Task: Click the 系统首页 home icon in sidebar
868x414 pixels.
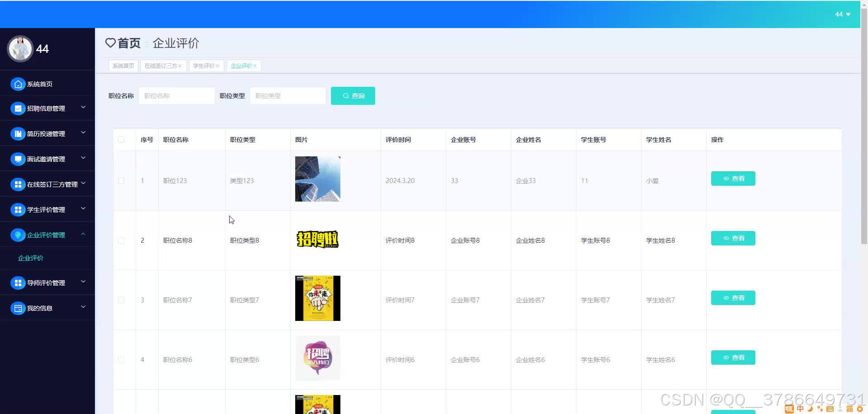Action: pos(18,84)
